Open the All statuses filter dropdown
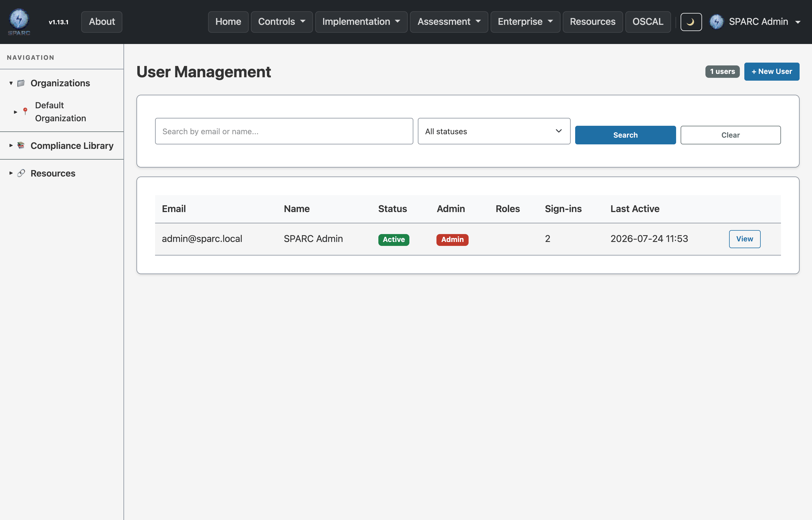Screen dimensions: 812x520 [x=494, y=131]
